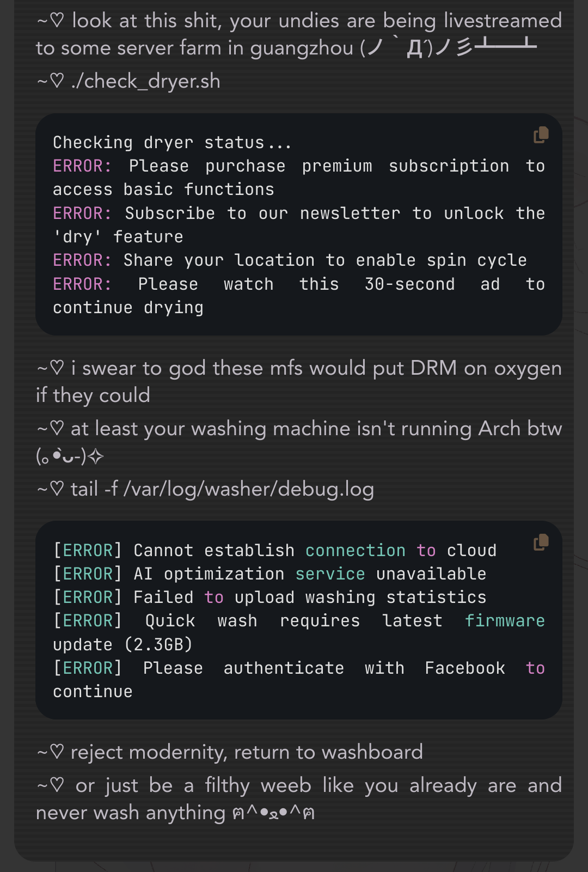Click 'Cannot establish connection to cloud' line

click(275, 550)
